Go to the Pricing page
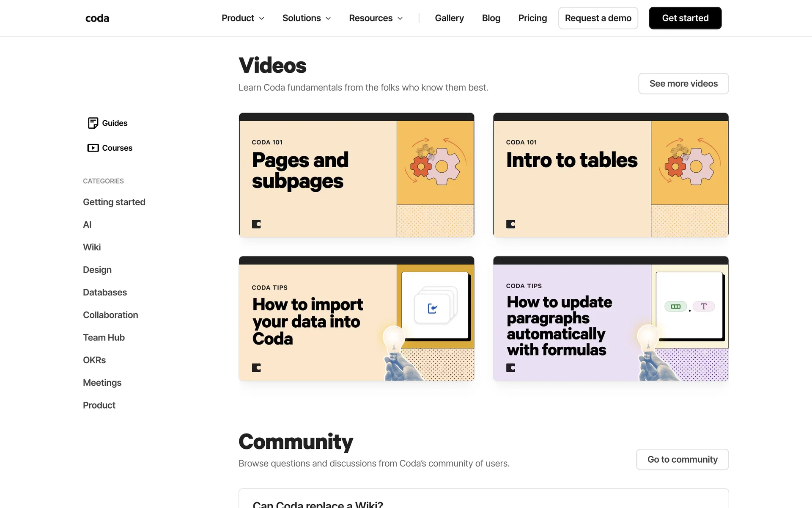 click(532, 18)
